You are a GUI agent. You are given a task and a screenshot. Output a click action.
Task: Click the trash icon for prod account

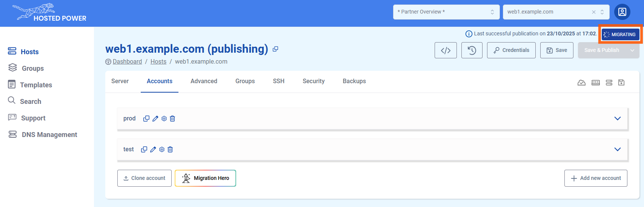pyautogui.click(x=172, y=119)
